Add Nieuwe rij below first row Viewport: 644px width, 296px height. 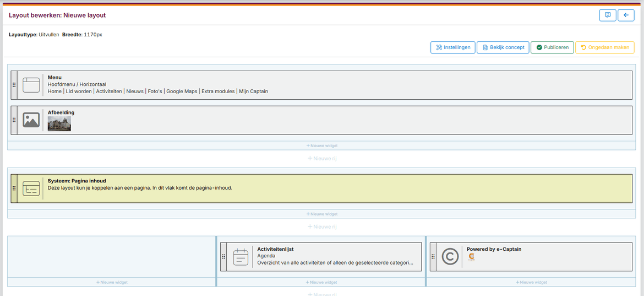[321, 158]
